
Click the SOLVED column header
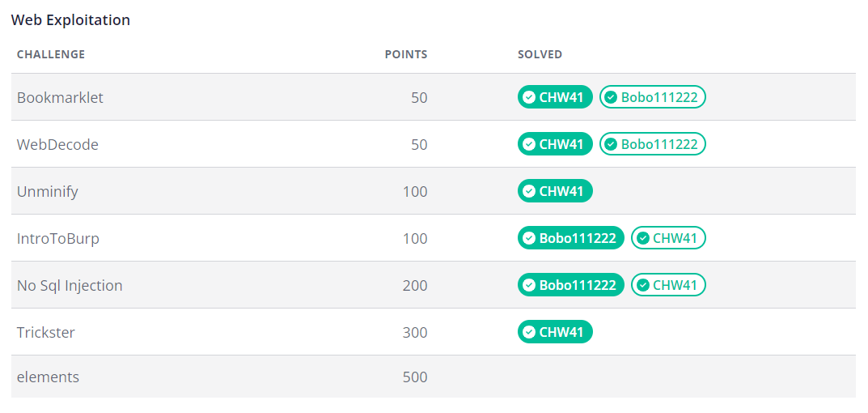[540, 54]
